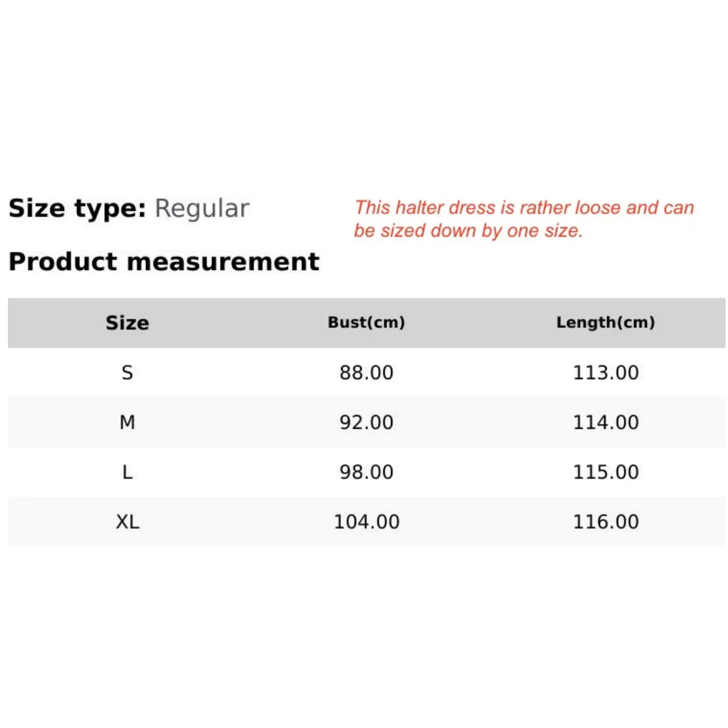Viewport: 728px width, 728px height.
Task: Click the length value 115.00
Action: pos(605,472)
